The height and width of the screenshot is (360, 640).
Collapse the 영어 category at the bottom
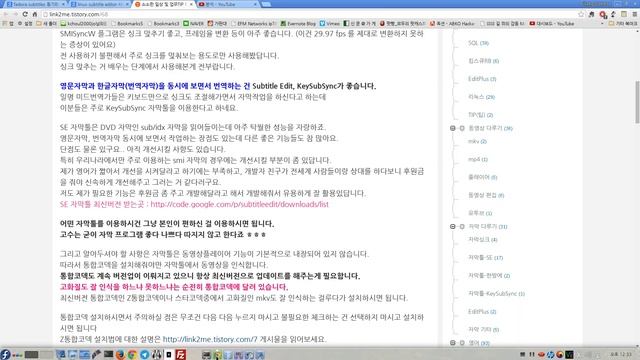point(453,343)
